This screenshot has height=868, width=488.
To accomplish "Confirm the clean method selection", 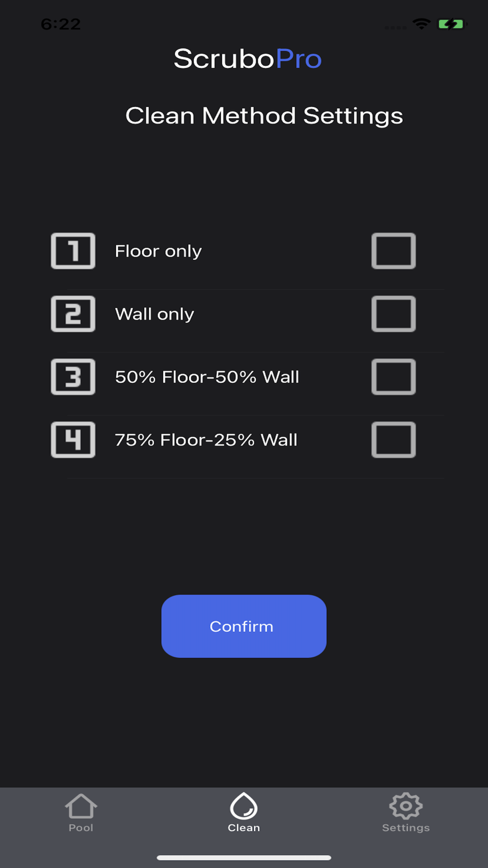I will 244,626.
